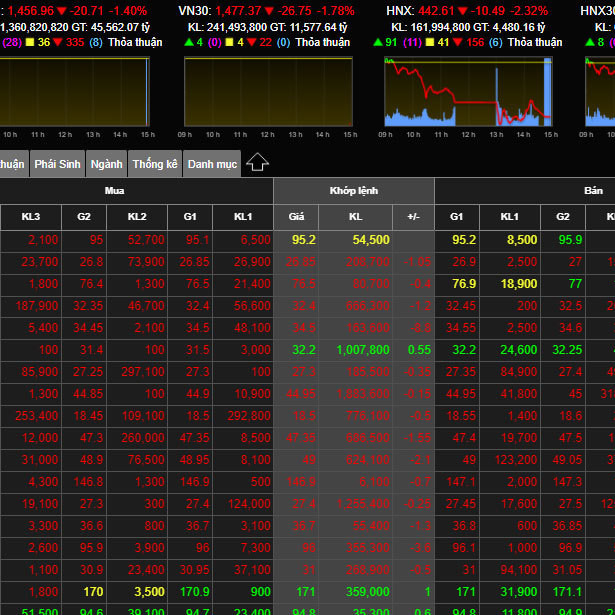Click the Thỏa thuận link under HNX
Screen dimensions: 615x615
[535, 42]
